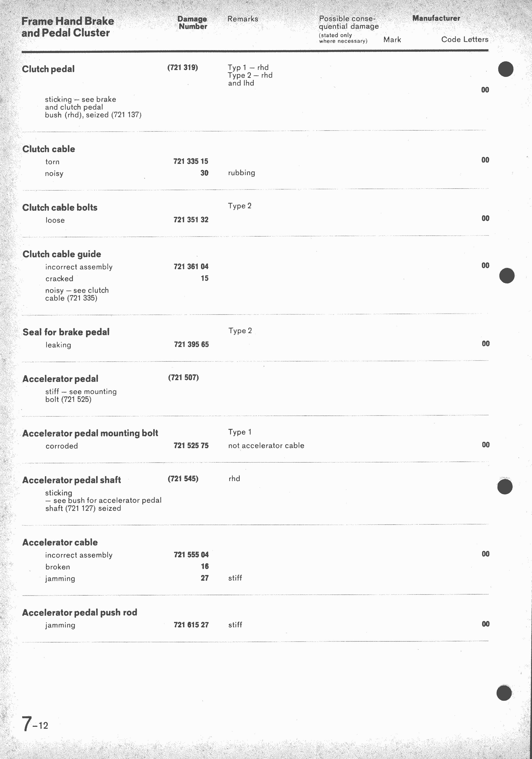Image resolution: width=532 pixels, height=759 pixels.
Task: Click the Remarks column header
Action: tap(243, 19)
